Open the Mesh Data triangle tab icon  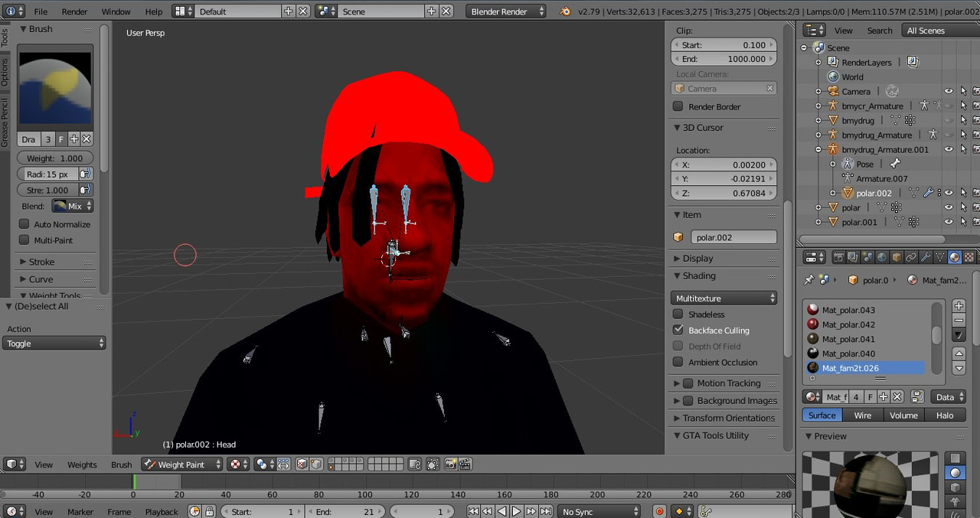[939, 257]
